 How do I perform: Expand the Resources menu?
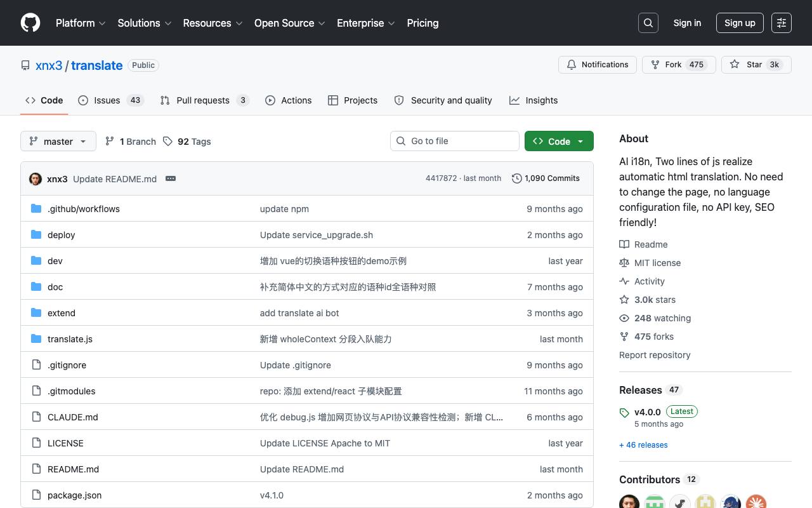pyautogui.click(x=213, y=23)
